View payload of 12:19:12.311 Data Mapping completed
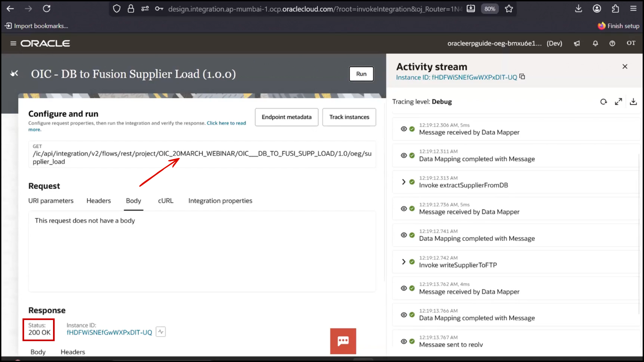 click(404, 156)
